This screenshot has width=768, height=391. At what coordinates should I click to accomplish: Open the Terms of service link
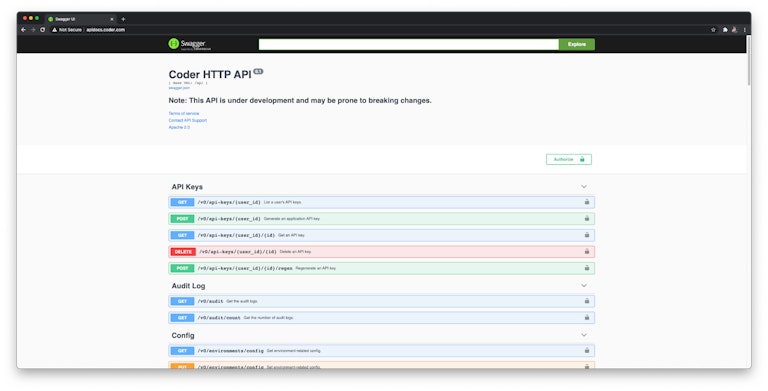(x=184, y=113)
